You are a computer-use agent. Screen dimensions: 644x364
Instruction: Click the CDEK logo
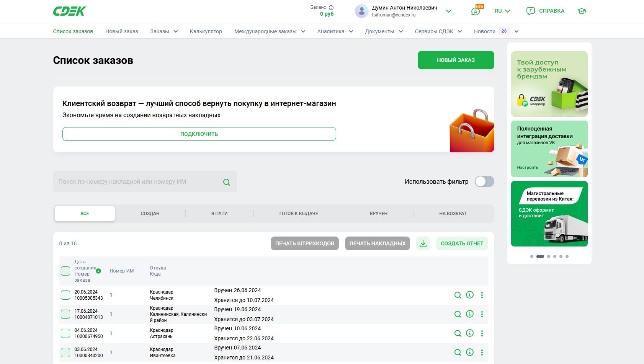click(69, 11)
